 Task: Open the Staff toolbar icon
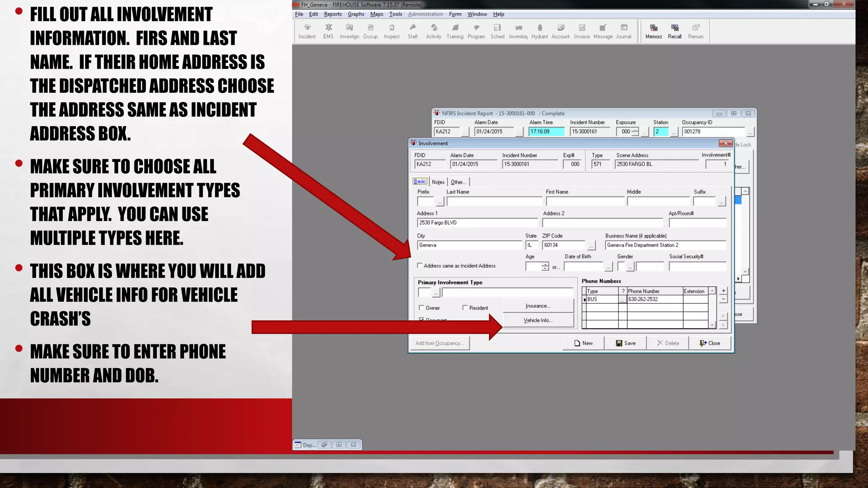413,31
